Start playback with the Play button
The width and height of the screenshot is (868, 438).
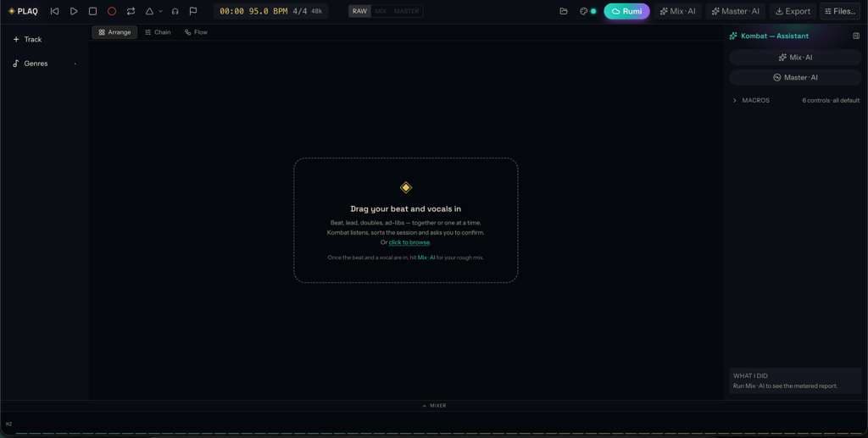tap(74, 11)
